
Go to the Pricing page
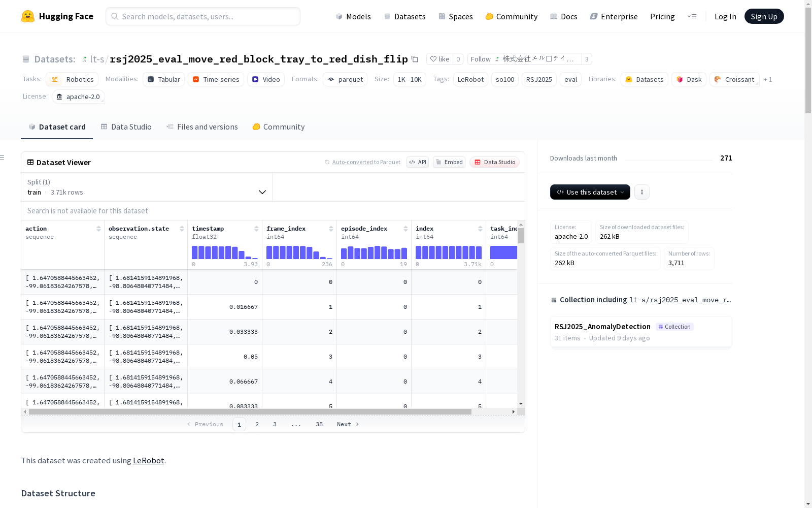pyautogui.click(x=662, y=16)
